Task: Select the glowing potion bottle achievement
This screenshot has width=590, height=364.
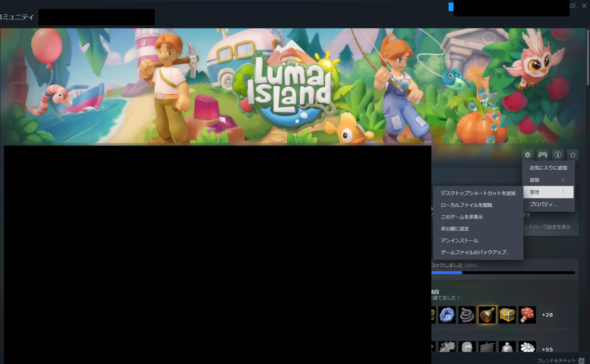Action: pyautogui.click(x=487, y=315)
